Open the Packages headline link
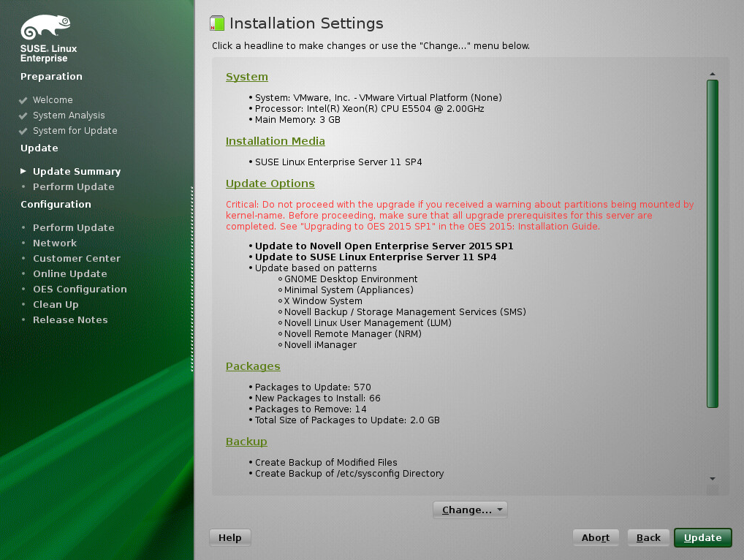744x560 pixels. click(x=253, y=366)
